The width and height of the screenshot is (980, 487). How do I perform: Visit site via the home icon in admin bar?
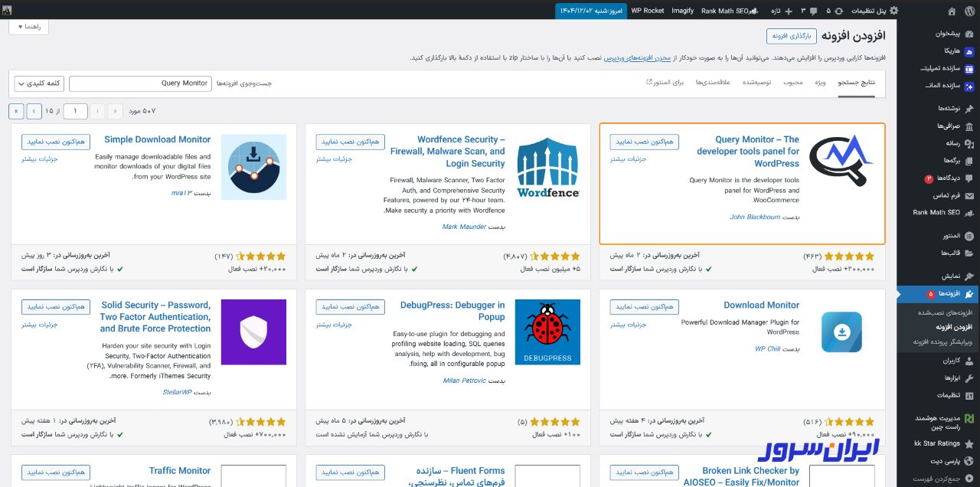(x=951, y=11)
